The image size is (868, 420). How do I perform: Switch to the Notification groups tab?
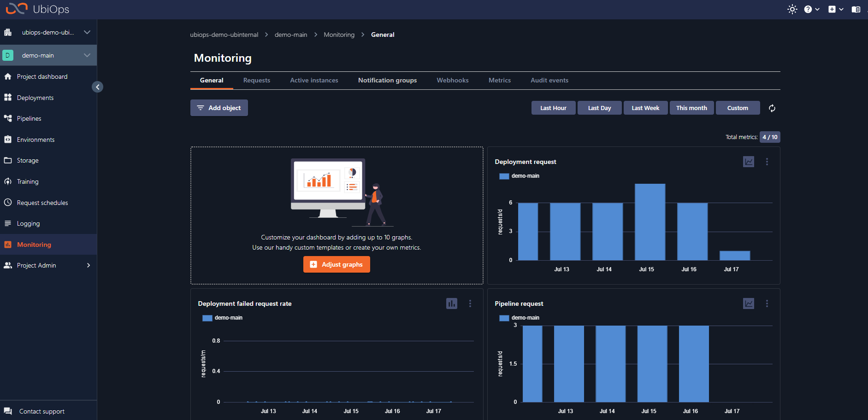pyautogui.click(x=387, y=80)
